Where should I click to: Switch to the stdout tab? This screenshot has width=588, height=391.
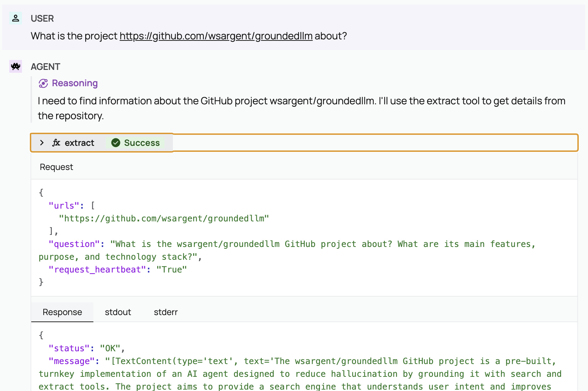(118, 312)
